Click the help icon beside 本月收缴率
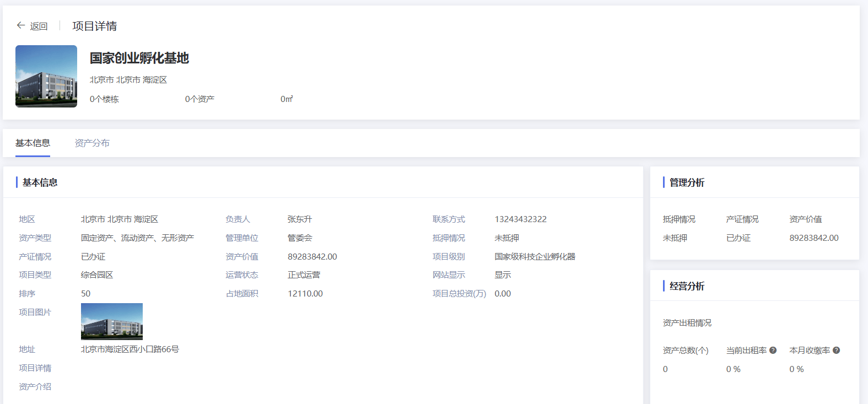The width and height of the screenshot is (868, 404). pos(836,351)
